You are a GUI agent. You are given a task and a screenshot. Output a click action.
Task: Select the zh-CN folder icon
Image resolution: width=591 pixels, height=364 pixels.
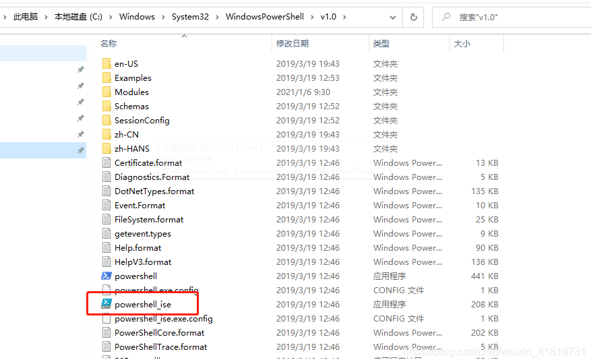tap(106, 134)
